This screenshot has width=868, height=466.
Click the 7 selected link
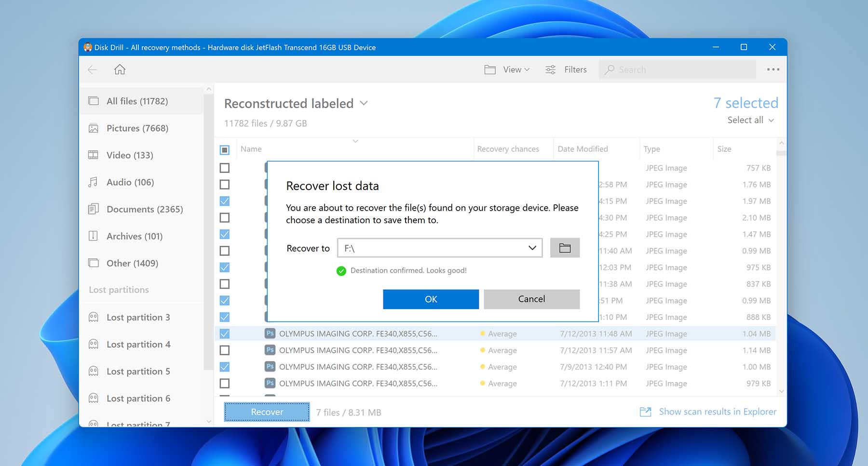pos(746,103)
